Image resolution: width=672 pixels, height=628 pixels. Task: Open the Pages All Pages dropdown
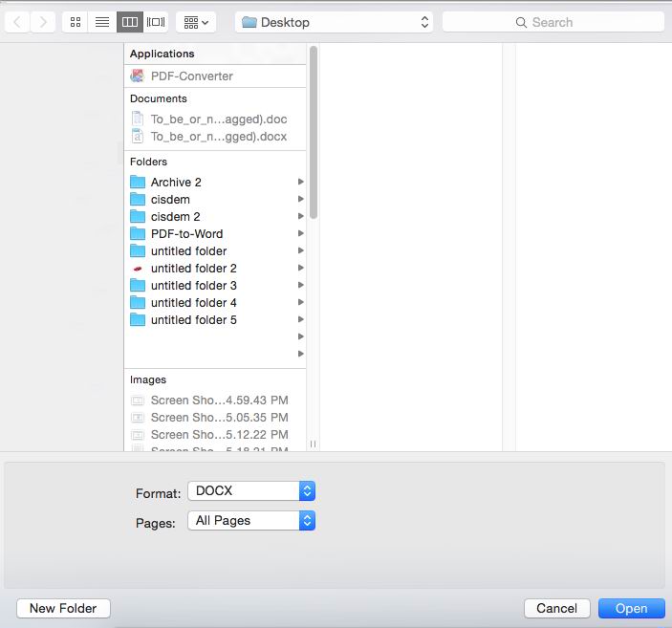[x=251, y=520]
